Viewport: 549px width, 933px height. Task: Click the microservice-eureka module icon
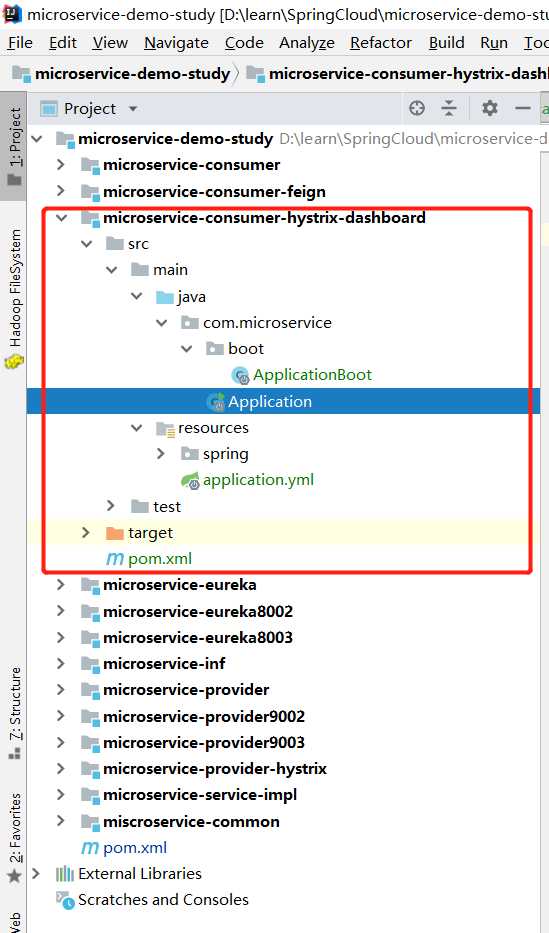click(x=90, y=585)
